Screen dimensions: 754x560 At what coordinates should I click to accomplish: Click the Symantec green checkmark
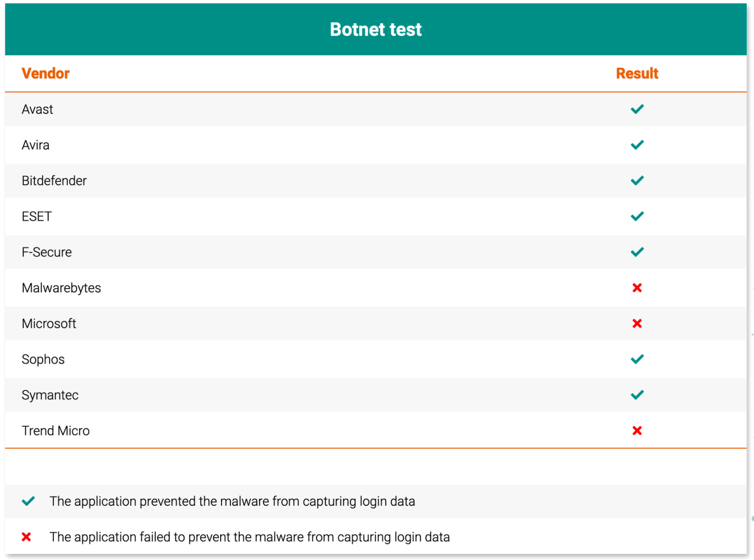click(x=637, y=395)
